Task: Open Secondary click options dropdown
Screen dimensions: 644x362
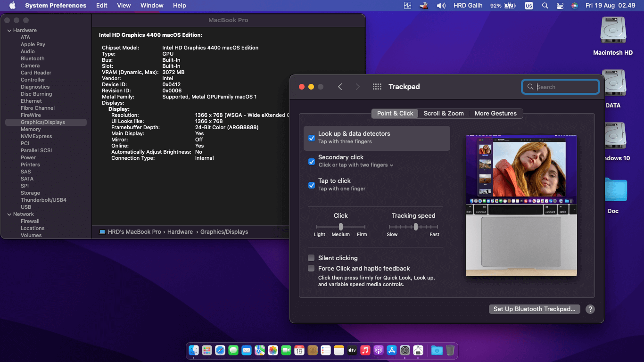Action: point(356,165)
